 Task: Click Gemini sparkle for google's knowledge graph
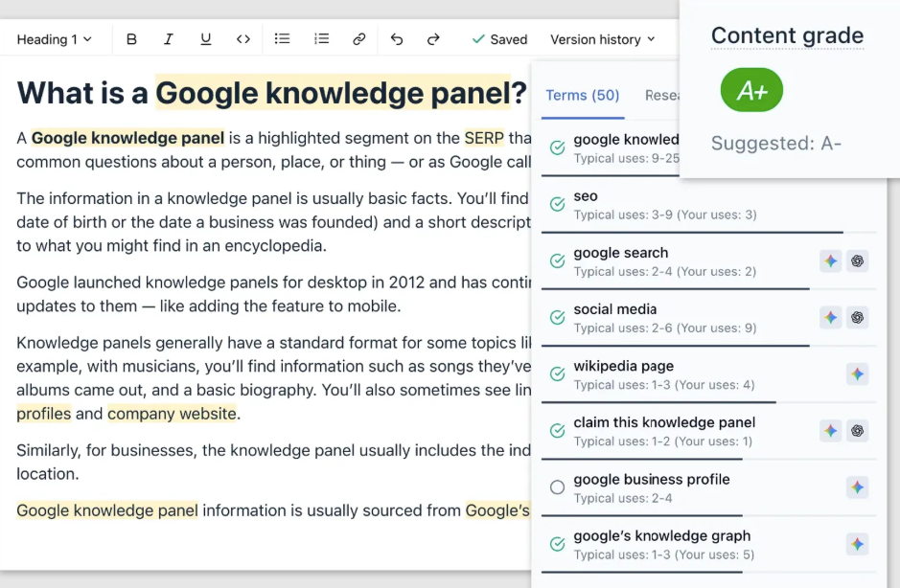857,544
